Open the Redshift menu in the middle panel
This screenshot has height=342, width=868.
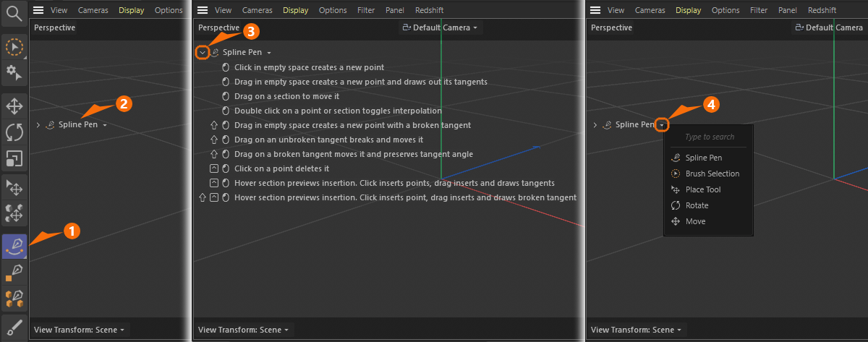[430, 10]
